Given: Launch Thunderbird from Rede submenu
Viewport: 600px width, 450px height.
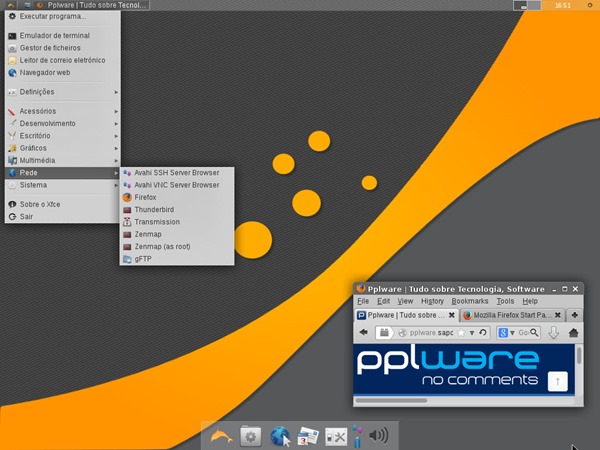Looking at the screenshot, I should coord(177,209).
